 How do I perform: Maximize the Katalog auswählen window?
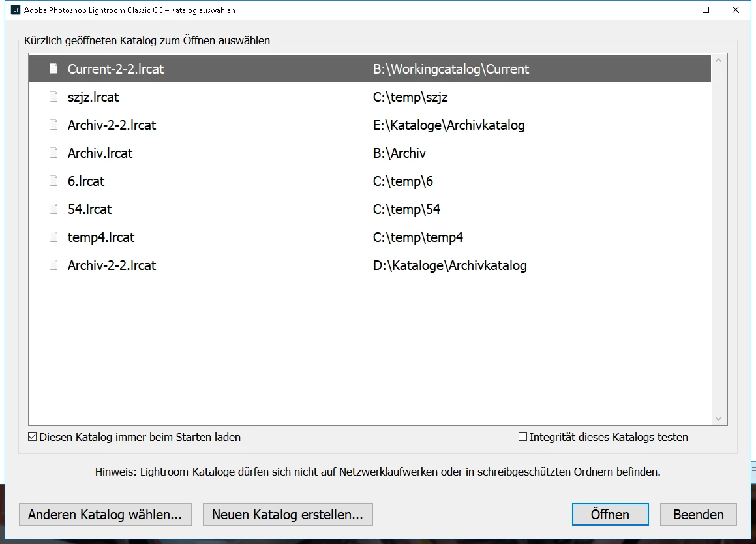coord(706,10)
